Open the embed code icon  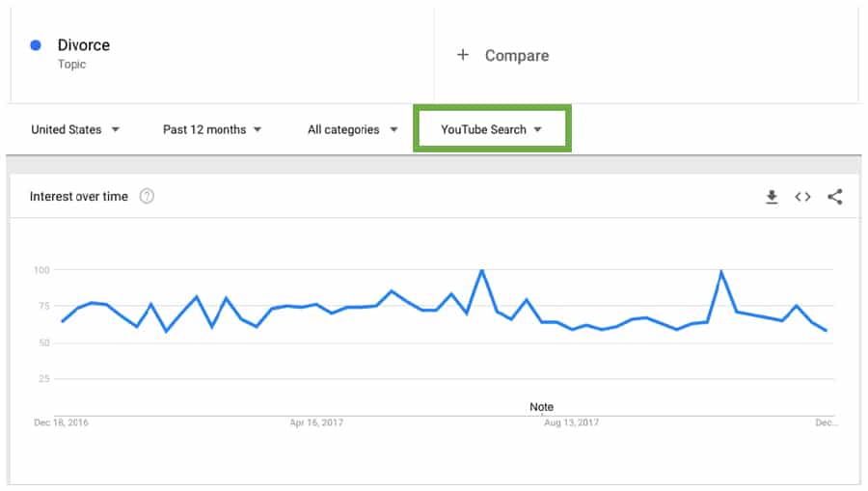(802, 197)
